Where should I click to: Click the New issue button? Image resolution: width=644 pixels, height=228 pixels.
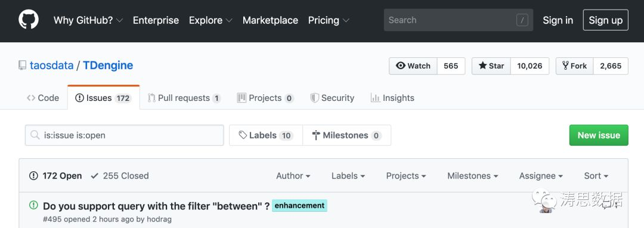pos(599,135)
